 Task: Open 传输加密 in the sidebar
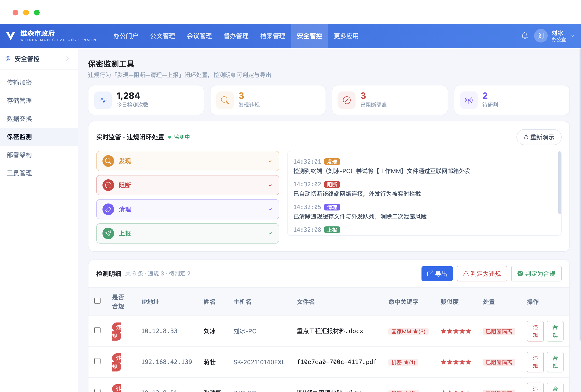coord(39,83)
